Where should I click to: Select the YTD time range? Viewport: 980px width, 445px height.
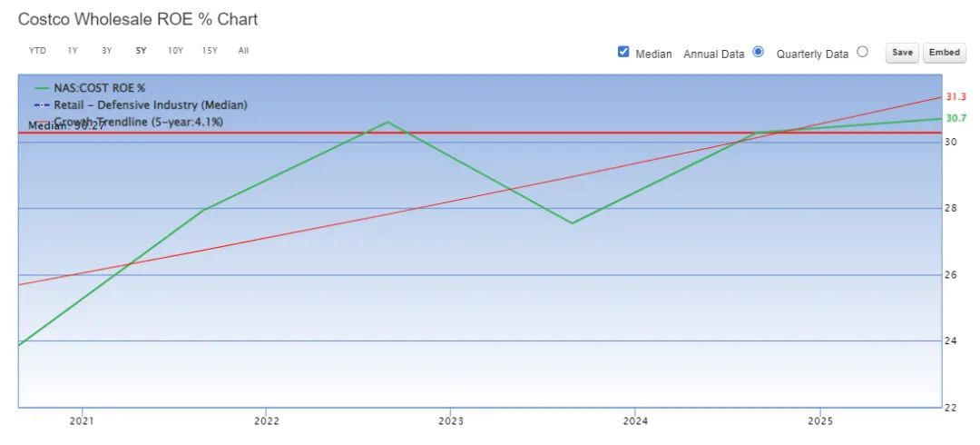coord(37,51)
